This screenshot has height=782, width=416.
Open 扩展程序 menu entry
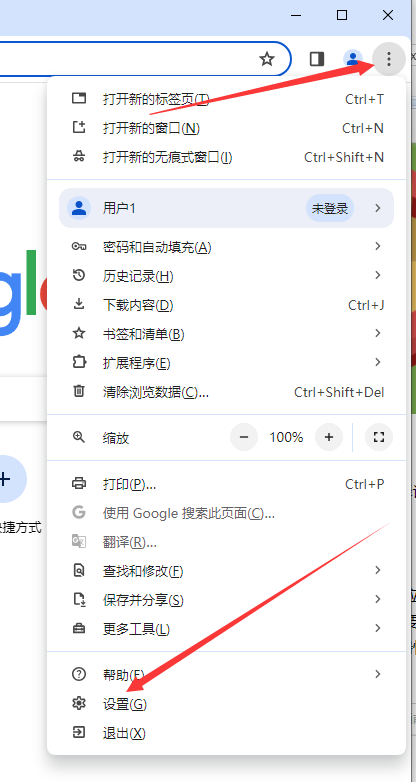point(226,363)
